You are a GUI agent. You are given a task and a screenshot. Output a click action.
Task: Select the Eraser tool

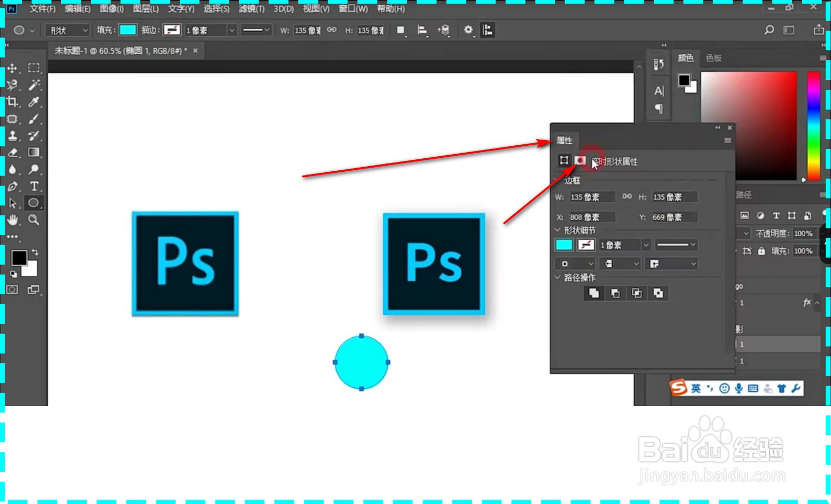12,153
